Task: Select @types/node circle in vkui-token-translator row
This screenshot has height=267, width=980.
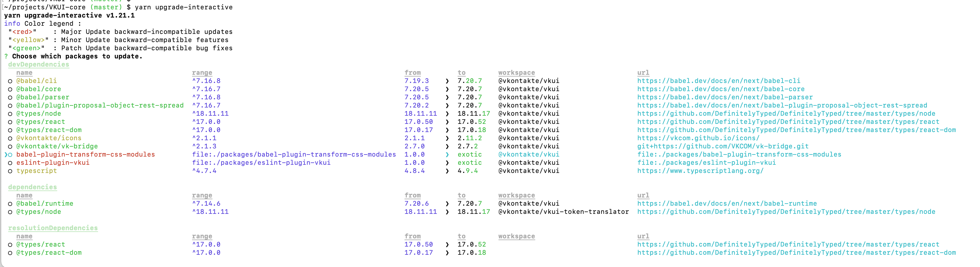Action: click(x=10, y=212)
